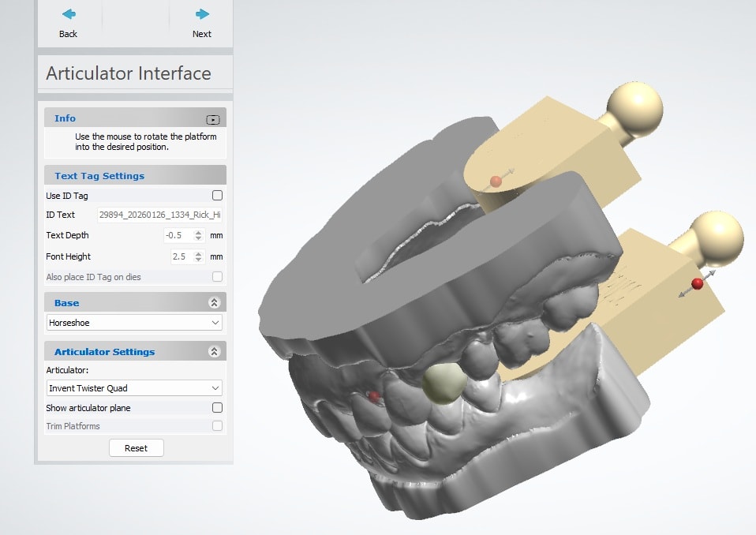Click into the ID Text field

point(159,215)
